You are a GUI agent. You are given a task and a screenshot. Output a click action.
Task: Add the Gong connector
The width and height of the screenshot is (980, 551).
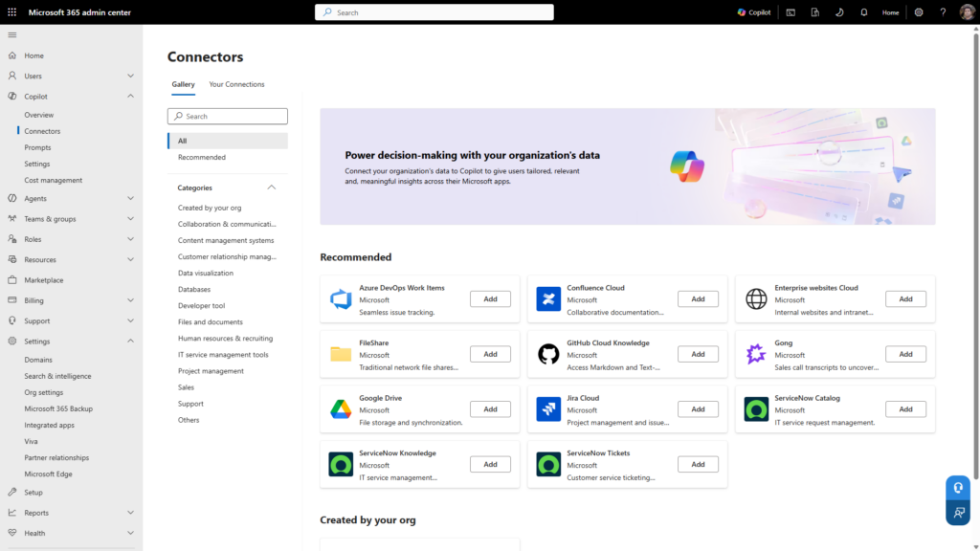[905, 354]
